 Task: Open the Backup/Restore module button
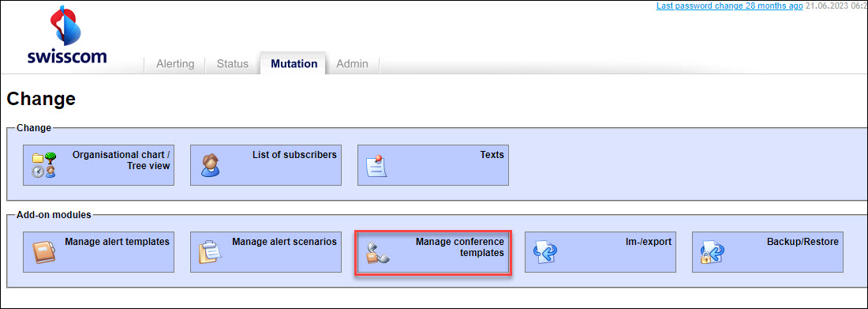point(768,252)
